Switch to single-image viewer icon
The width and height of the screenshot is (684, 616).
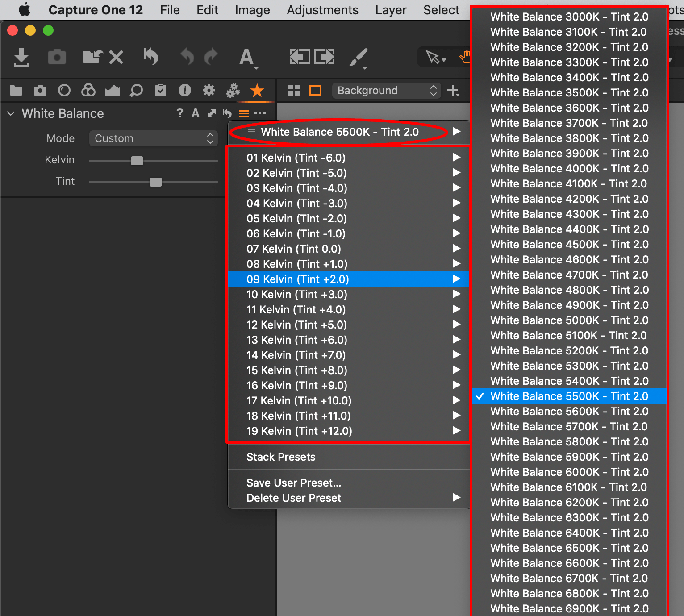pos(315,91)
